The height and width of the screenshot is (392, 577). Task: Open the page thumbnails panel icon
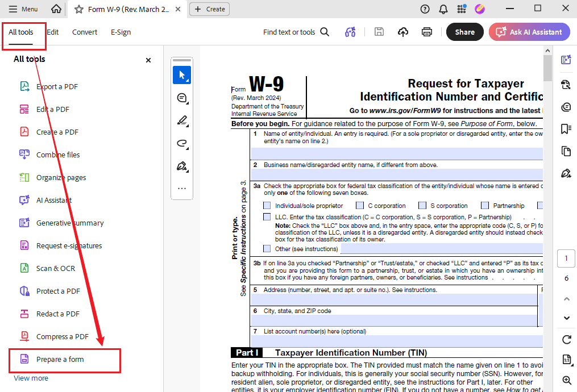pyautogui.click(x=566, y=151)
